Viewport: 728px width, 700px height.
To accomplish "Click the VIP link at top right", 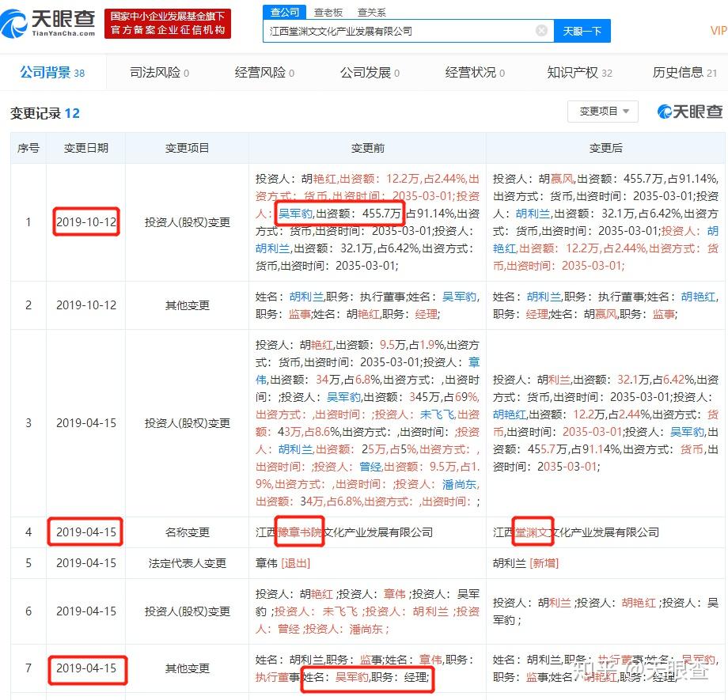I will [719, 30].
